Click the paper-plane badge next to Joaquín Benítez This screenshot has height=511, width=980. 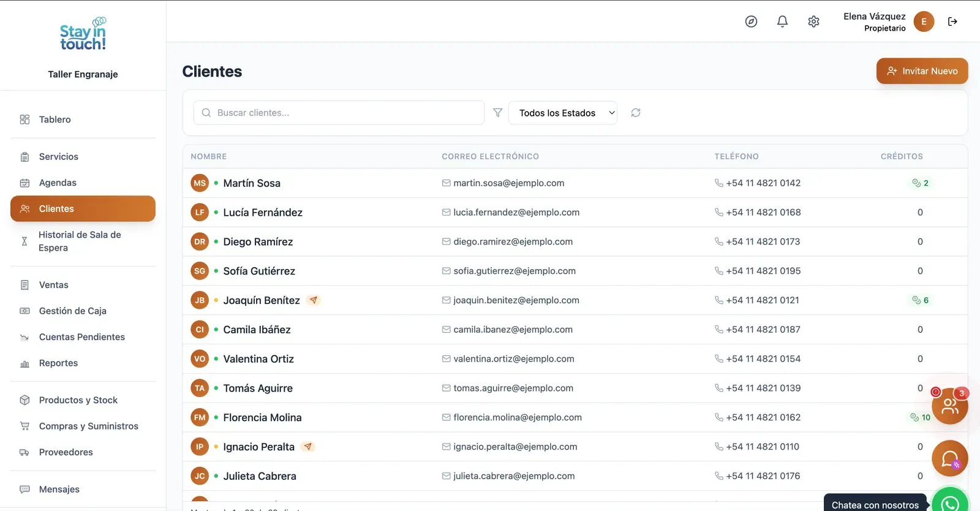pos(314,300)
